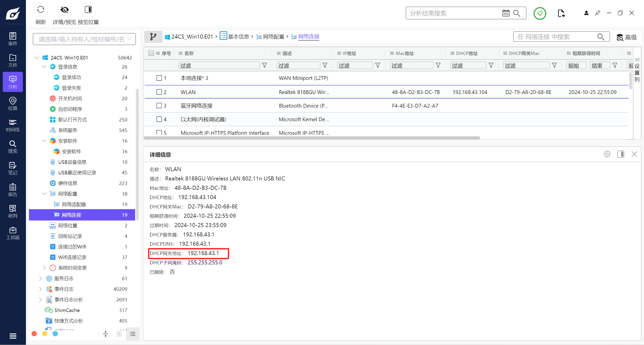Click the table horizontal scrollbar
Image resolution: width=644 pixels, height=345 pixels.
click(312, 138)
